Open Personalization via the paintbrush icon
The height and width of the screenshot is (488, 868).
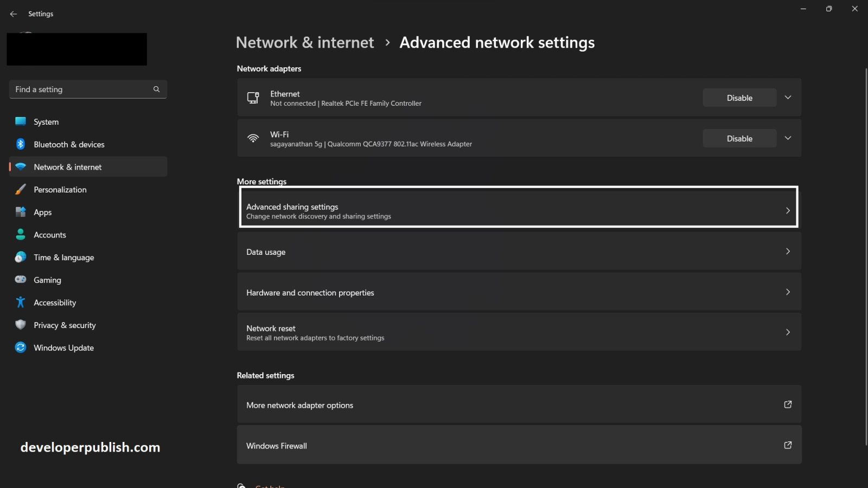[20, 189]
